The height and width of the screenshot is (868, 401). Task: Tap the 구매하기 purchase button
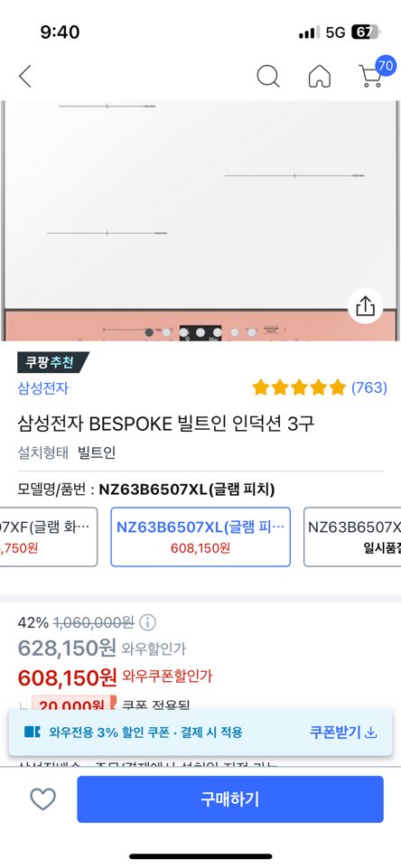click(230, 798)
